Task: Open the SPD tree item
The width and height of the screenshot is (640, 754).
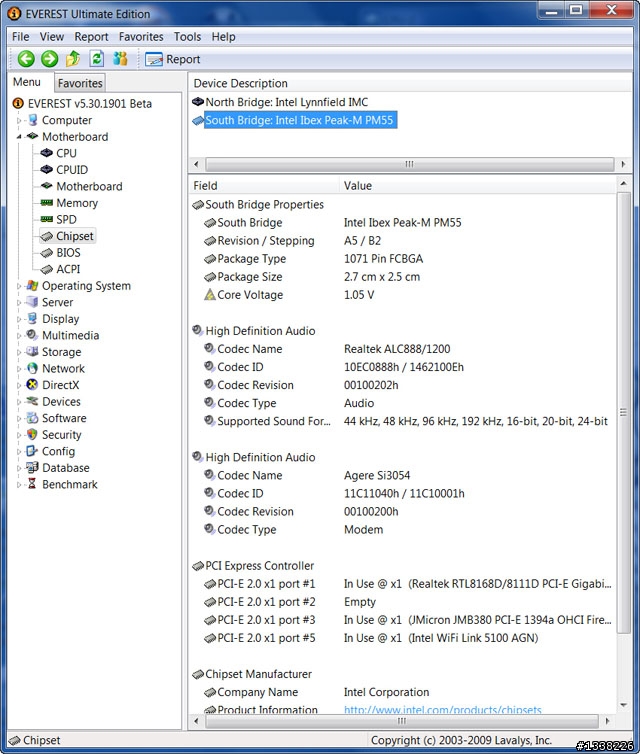Action: point(66,219)
